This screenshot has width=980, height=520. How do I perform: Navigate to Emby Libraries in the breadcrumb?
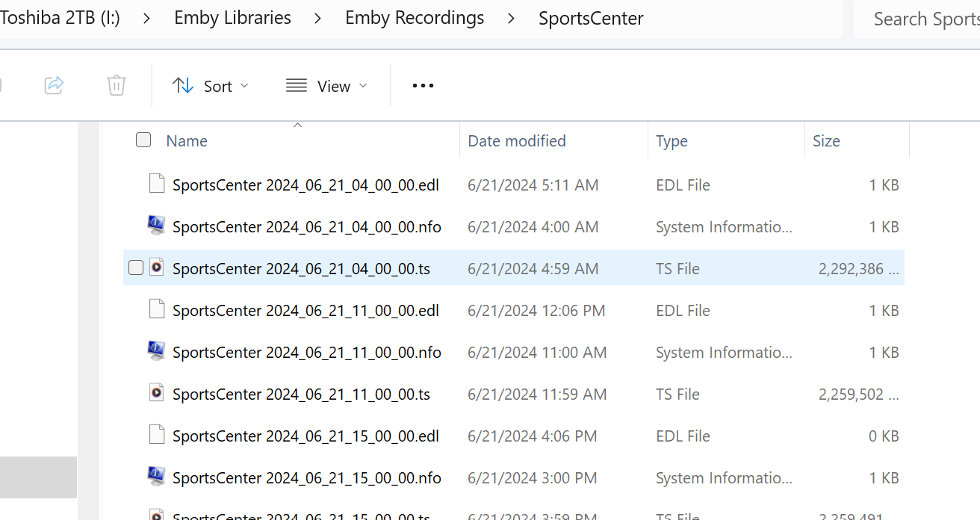point(232,17)
